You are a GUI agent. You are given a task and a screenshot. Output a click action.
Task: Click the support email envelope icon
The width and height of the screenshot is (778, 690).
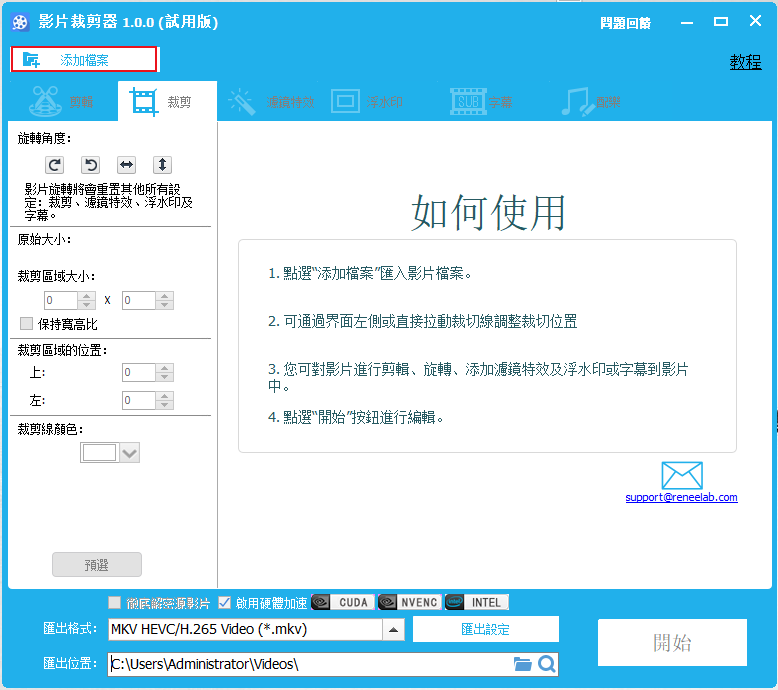coord(682,475)
